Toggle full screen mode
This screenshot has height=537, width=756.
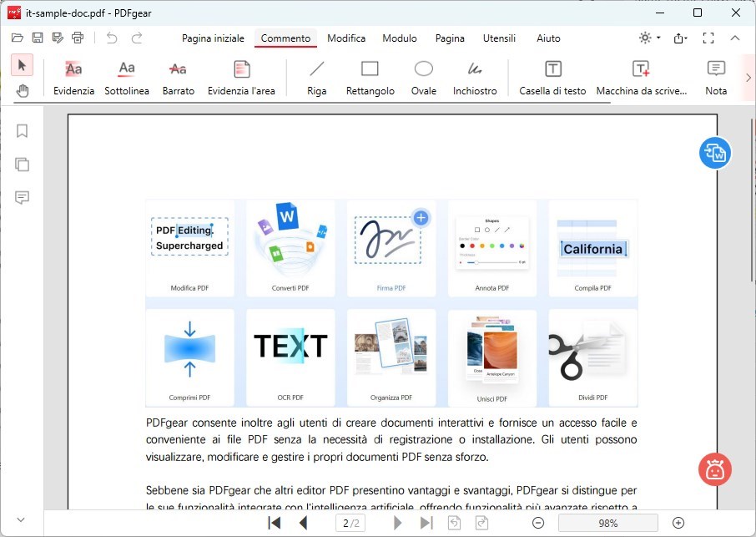(708, 38)
